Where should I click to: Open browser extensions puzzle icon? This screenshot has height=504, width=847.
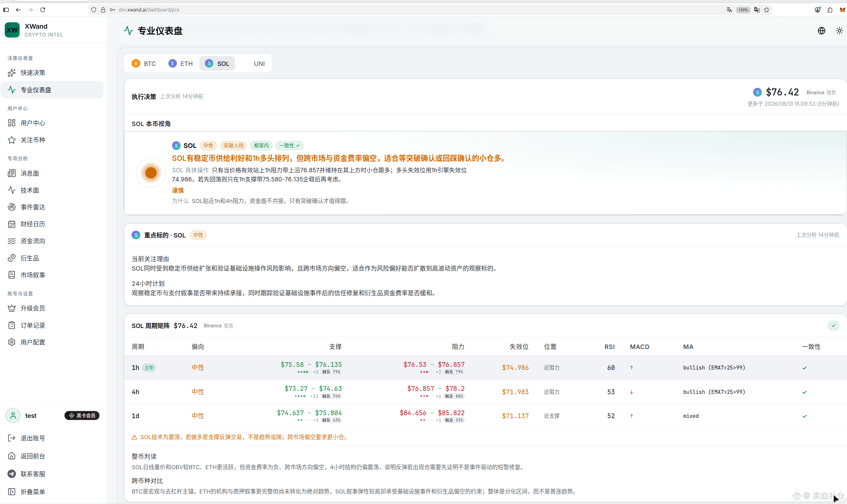[830, 10]
